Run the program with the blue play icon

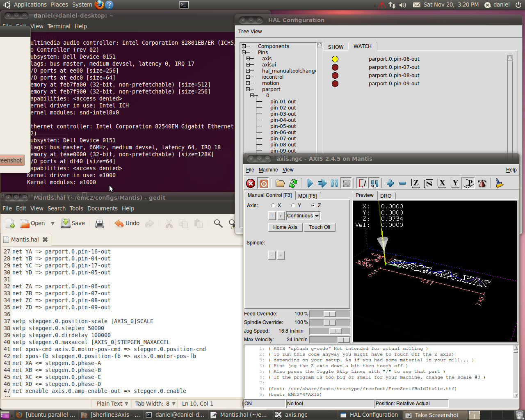tap(310, 183)
